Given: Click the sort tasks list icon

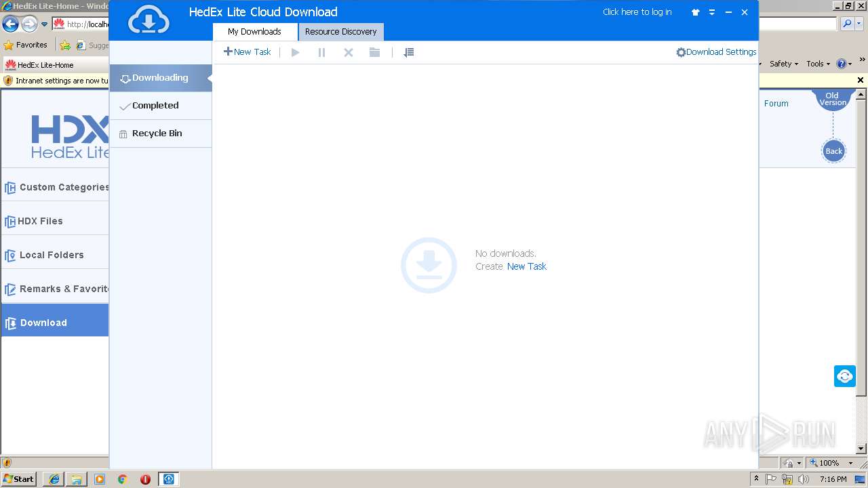Looking at the screenshot, I should (408, 52).
